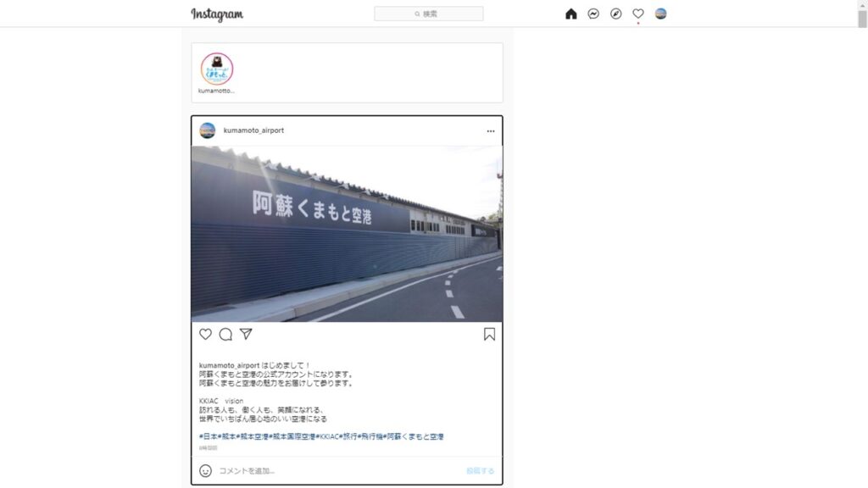Open kumamoto_airport username in post header
The image size is (868, 488).
[253, 130]
